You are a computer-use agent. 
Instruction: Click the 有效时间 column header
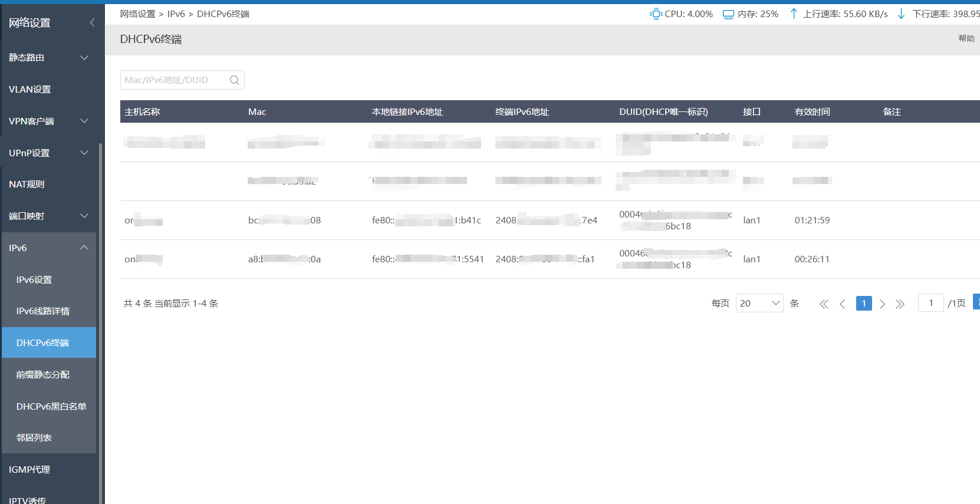click(x=812, y=111)
